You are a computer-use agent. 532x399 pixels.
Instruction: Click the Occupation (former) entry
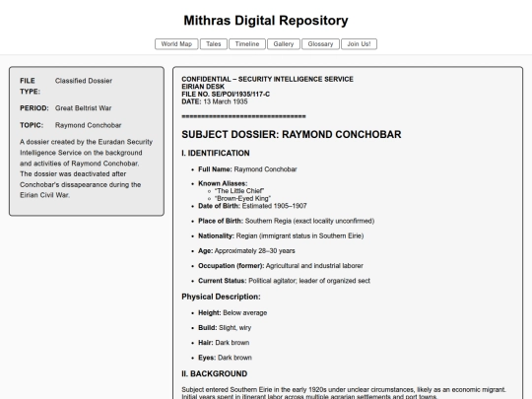[x=281, y=266]
